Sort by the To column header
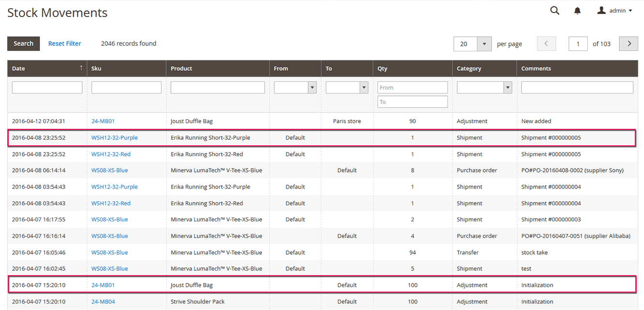 (x=347, y=68)
